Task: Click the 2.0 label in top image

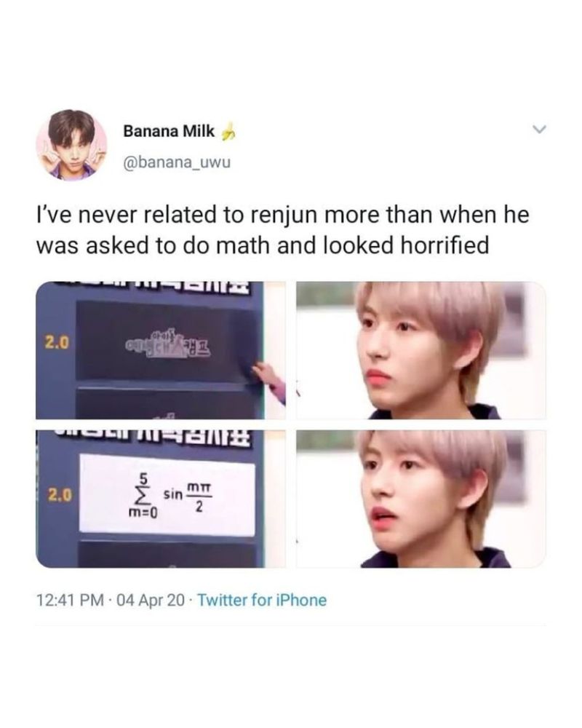Action: [x=57, y=343]
